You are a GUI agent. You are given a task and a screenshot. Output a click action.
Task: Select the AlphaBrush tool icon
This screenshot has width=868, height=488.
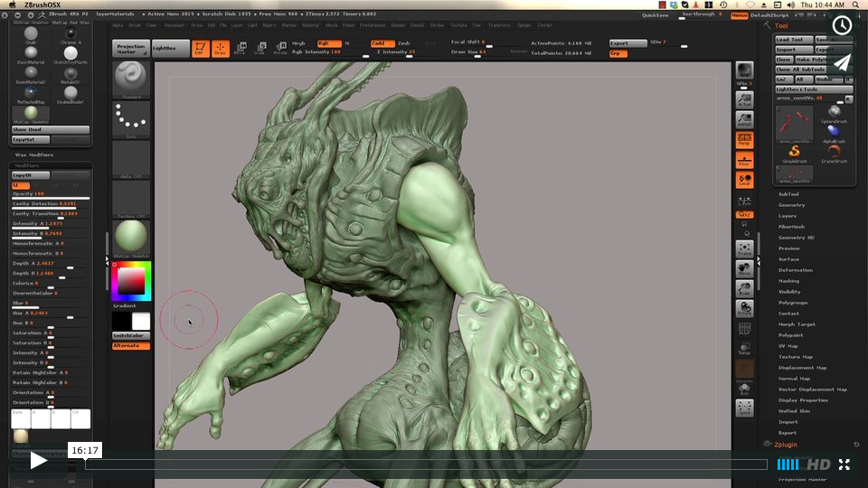tap(834, 134)
